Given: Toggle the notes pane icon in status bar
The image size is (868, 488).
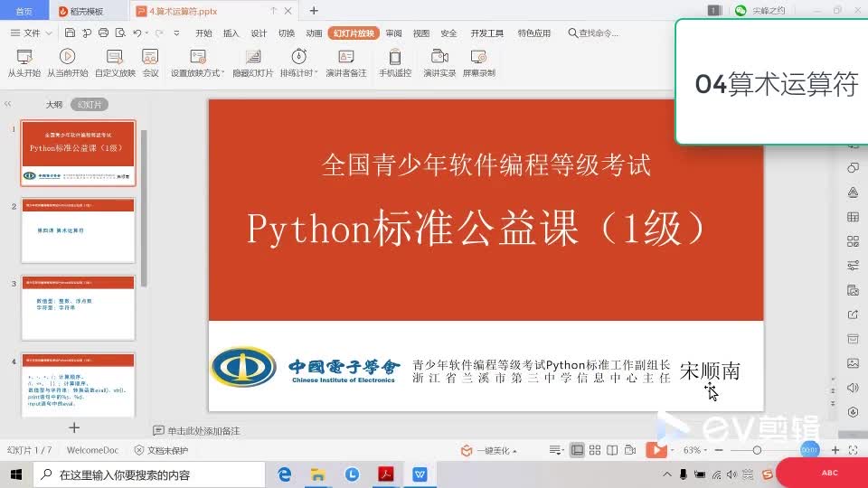Looking at the screenshot, I should pyautogui.click(x=554, y=450).
